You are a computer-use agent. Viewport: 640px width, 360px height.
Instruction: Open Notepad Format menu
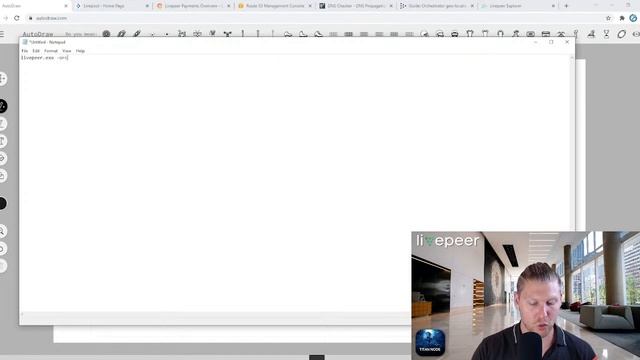pos(51,51)
